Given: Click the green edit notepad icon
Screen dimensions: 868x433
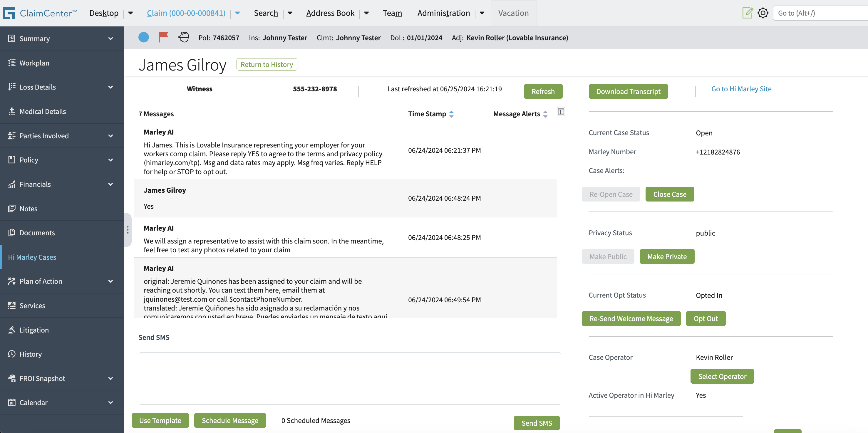Looking at the screenshot, I should pyautogui.click(x=747, y=13).
